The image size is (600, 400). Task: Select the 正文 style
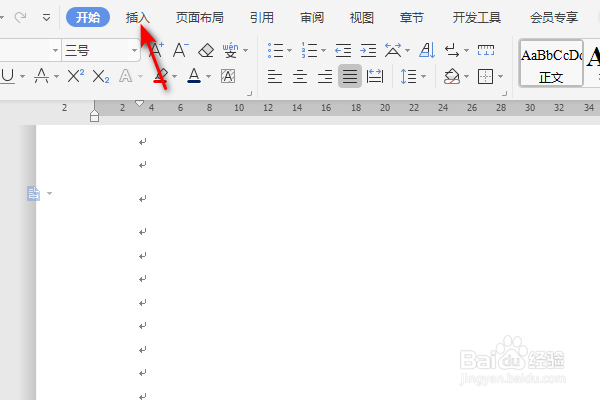551,63
